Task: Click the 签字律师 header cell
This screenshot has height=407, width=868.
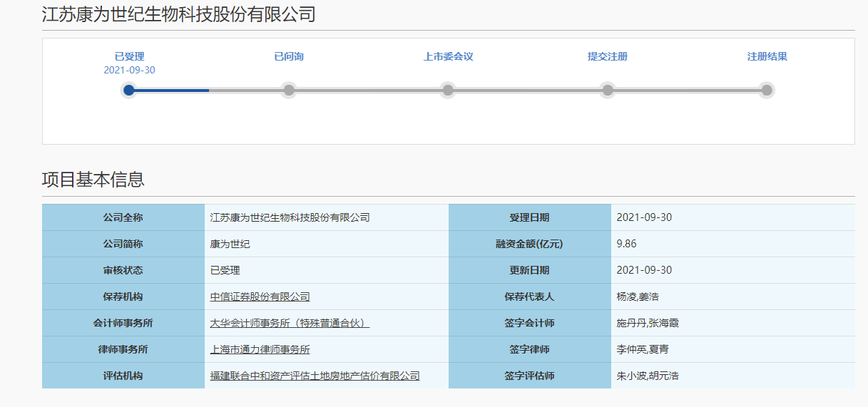Action: 530,349
